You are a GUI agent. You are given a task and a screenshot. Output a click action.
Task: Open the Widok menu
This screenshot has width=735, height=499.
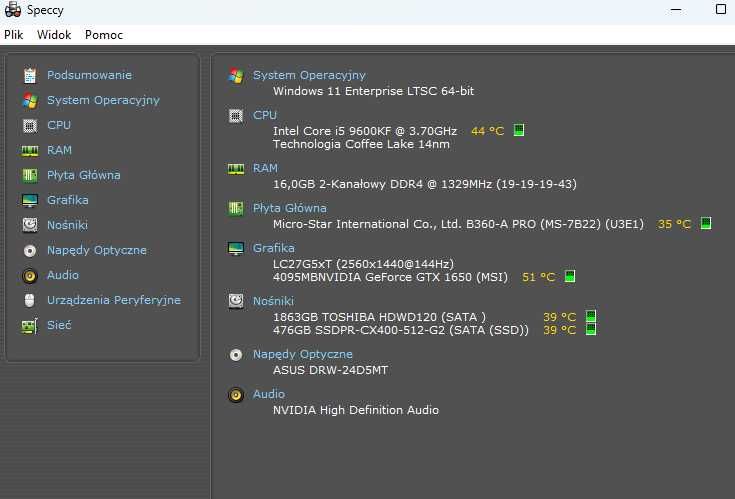(54, 35)
